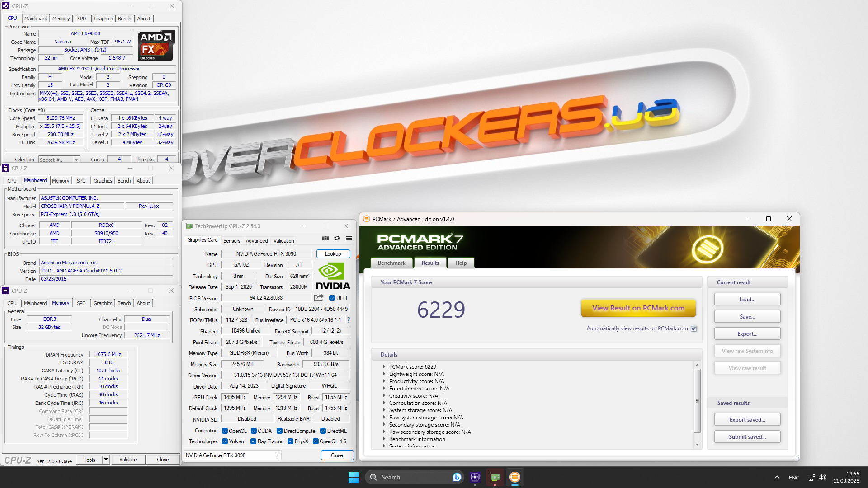Expand PCMark score: 6229 detail
This screenshot has width=868, height=488.
(x=384, y=367)
